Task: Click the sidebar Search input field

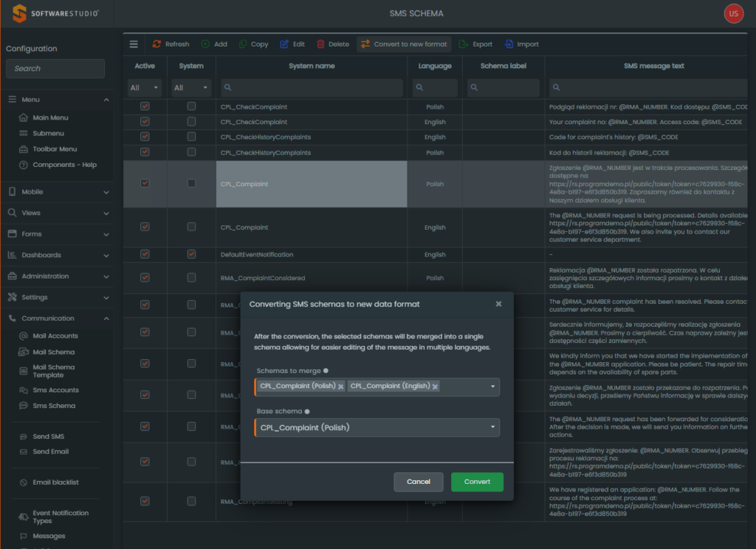Action: (55, 69)
